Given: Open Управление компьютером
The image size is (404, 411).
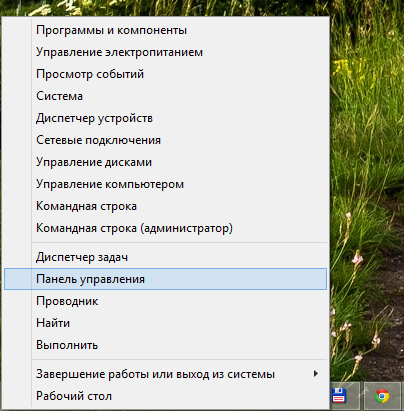Looking at the screenshot, I should pos(165,184).
